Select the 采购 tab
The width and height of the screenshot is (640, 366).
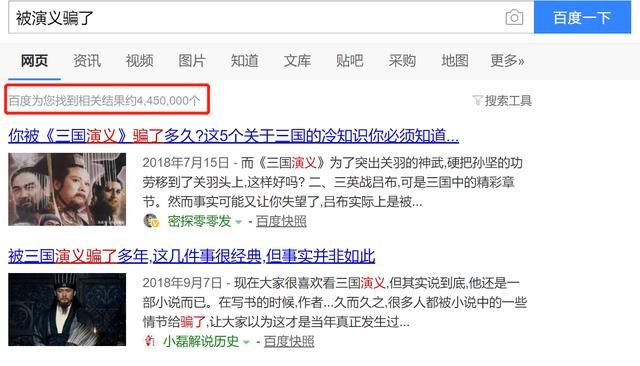(x=402, y=61)
